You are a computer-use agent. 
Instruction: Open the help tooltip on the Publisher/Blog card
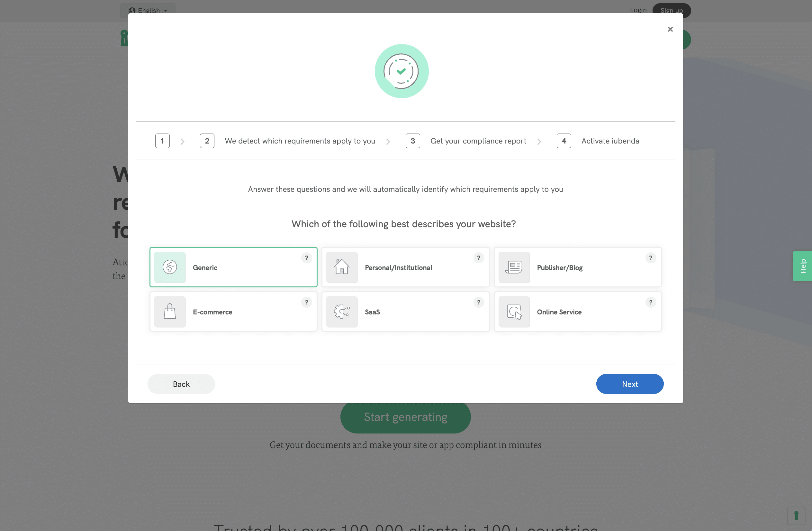(x=651, y=258)
